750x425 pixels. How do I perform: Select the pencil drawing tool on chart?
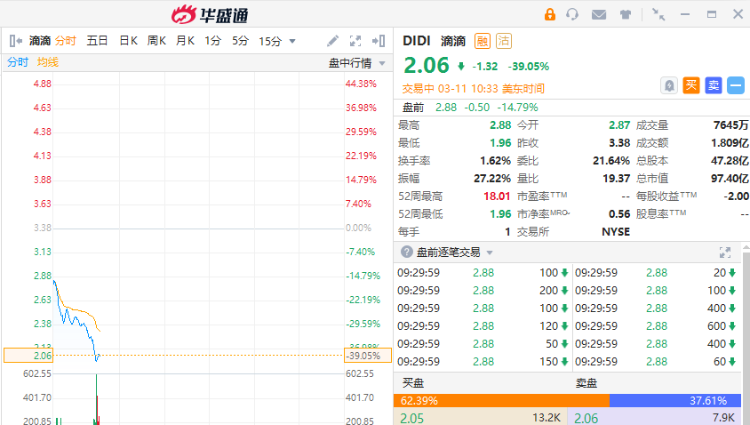[x=333, y=41]
